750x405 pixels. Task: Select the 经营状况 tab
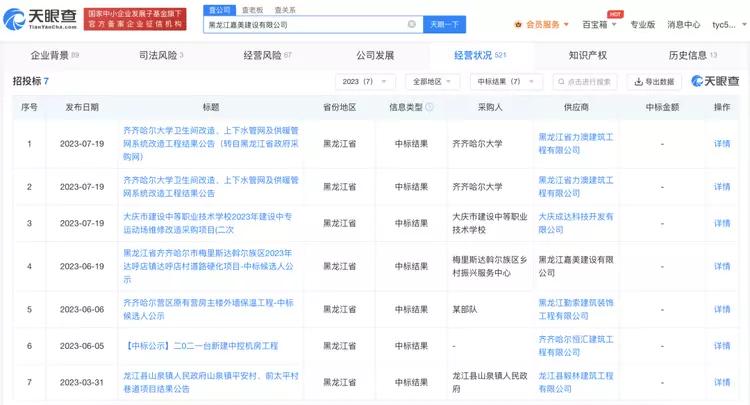[480, 55]
